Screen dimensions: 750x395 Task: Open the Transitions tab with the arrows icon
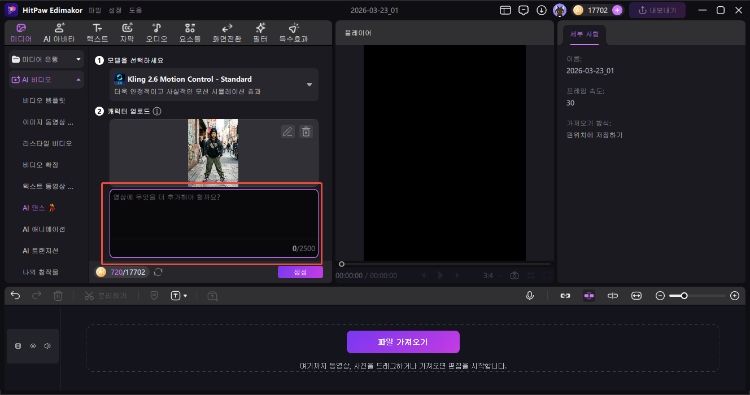(227, 33)
